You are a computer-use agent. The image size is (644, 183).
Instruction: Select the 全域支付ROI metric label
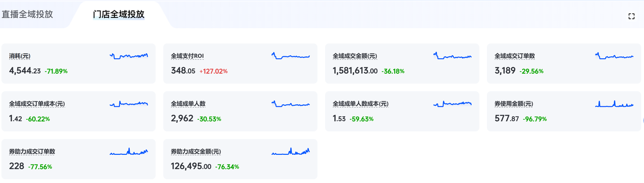point(187,56)
